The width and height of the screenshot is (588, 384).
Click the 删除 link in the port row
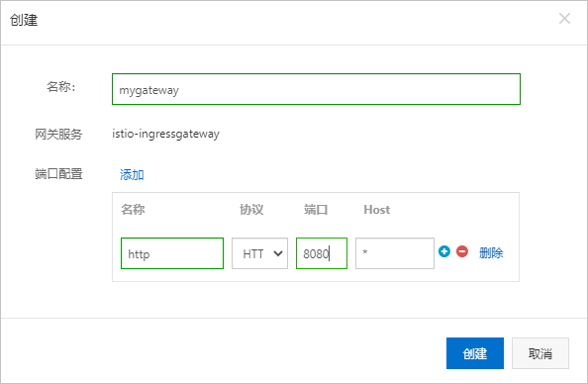point(491,252)
